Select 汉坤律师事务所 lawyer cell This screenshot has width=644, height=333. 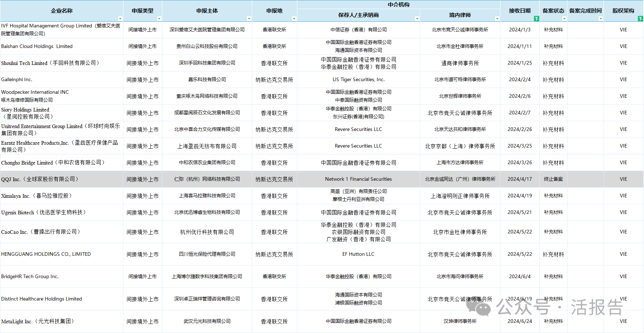[x=460, y=321]
